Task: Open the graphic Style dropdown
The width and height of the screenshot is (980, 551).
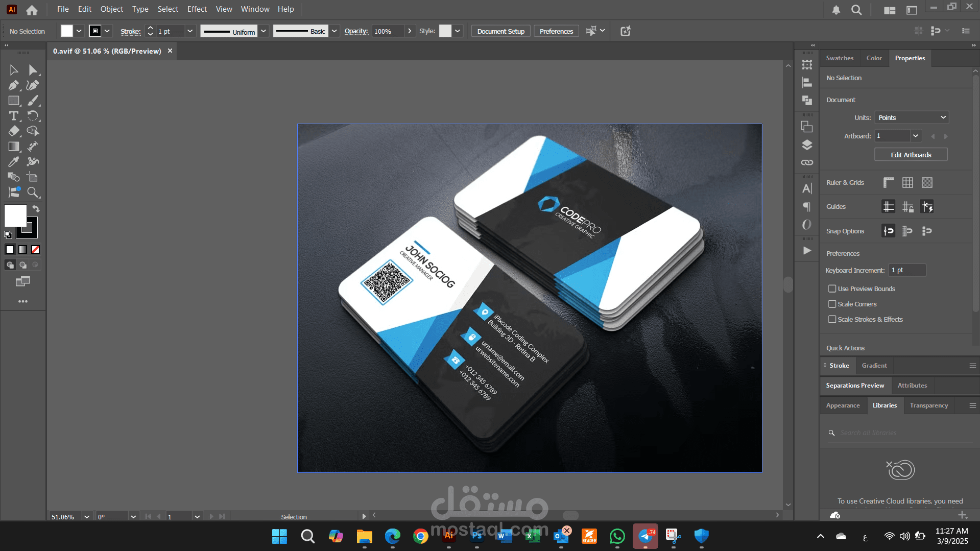Action: (x=458, y=31)
